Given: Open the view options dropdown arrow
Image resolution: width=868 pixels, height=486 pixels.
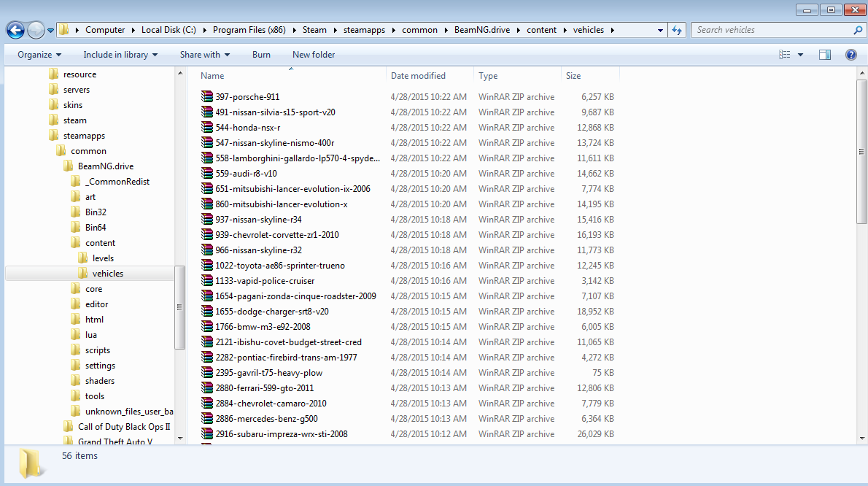Looking at the screenshot, I should [800, 55].
